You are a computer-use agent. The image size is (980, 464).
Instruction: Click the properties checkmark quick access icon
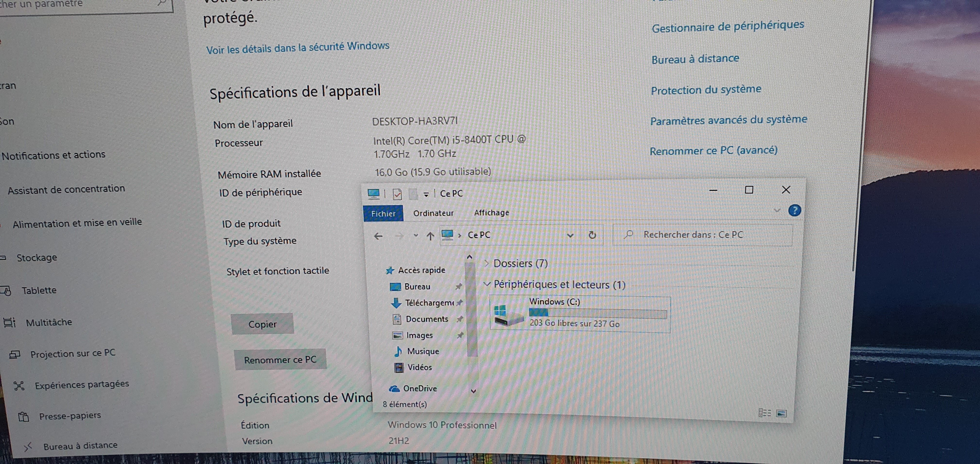397,194
